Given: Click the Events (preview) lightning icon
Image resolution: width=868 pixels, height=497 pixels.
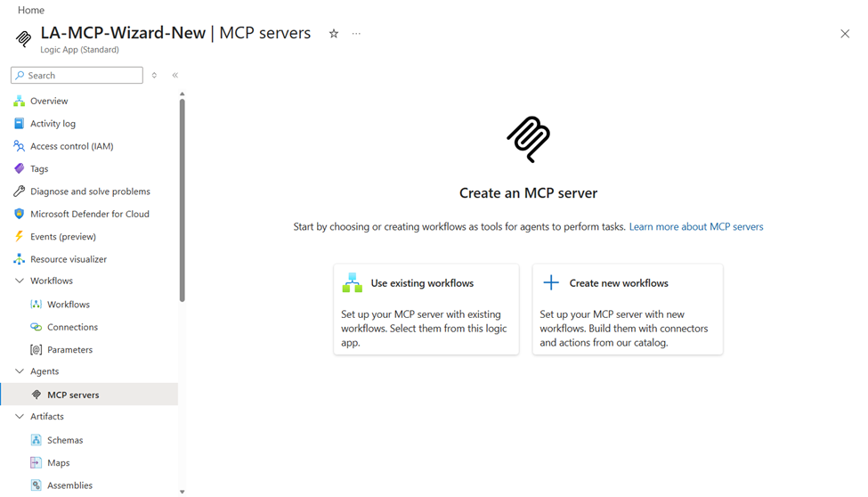Looking at the screenshot, I should pyautogui.click(x=20, y=237).
